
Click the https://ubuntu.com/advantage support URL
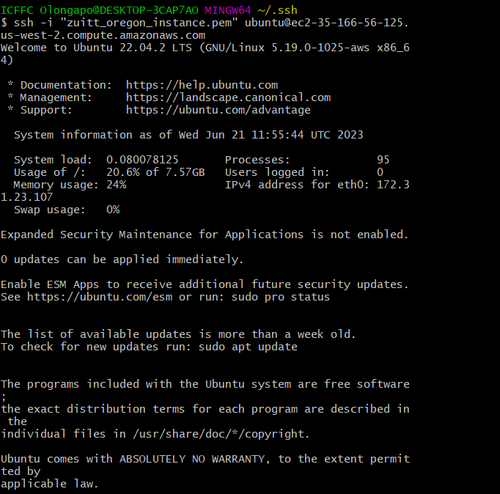[218, 110]
